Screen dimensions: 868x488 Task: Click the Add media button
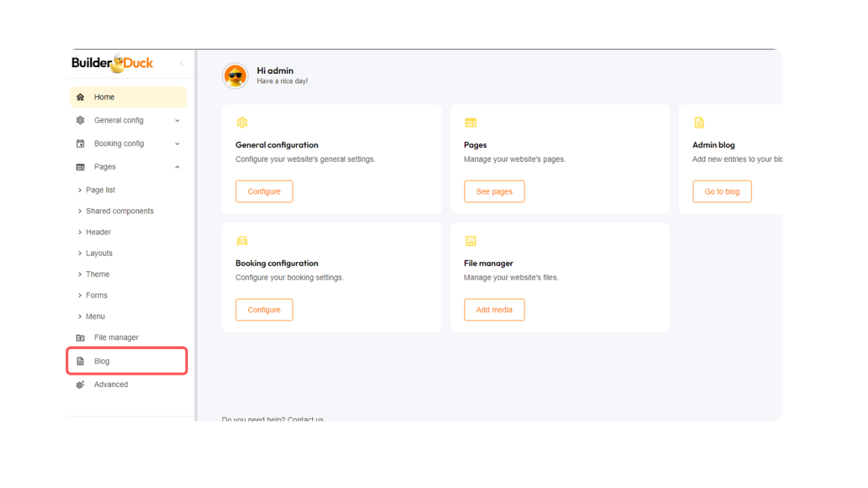pos(494,310)
